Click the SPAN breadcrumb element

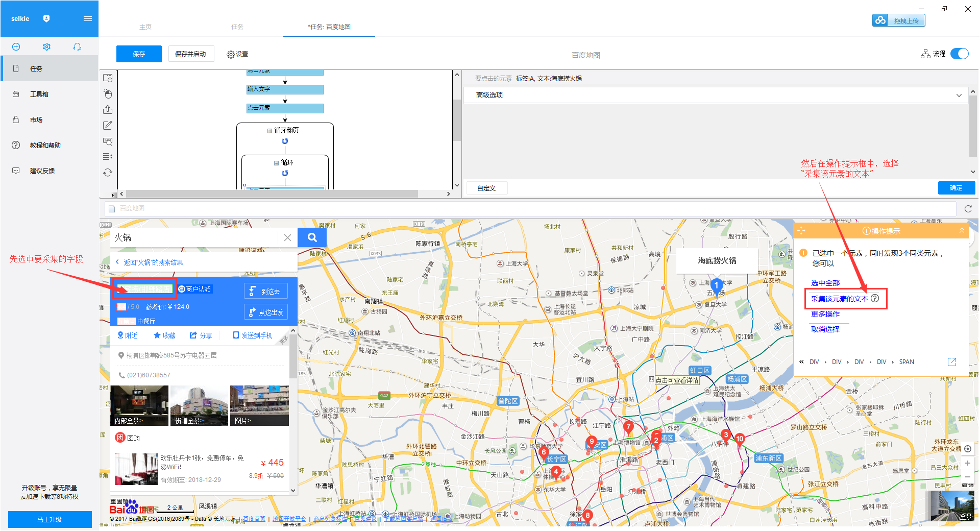[x=906, y=362]
